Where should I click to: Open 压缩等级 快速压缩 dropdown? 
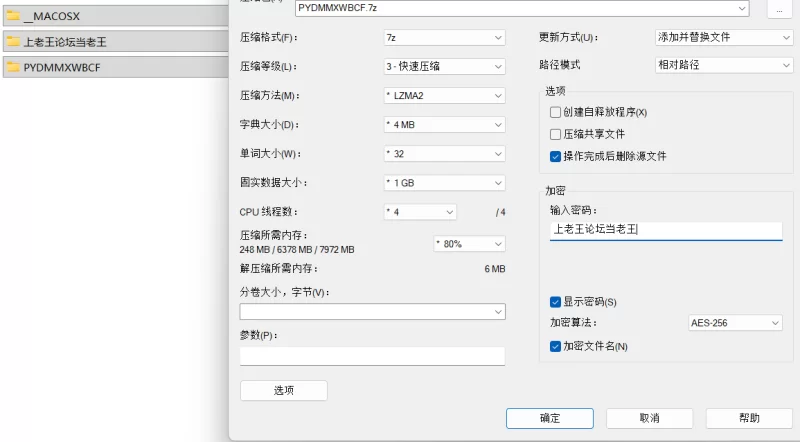tap(444, 66)
